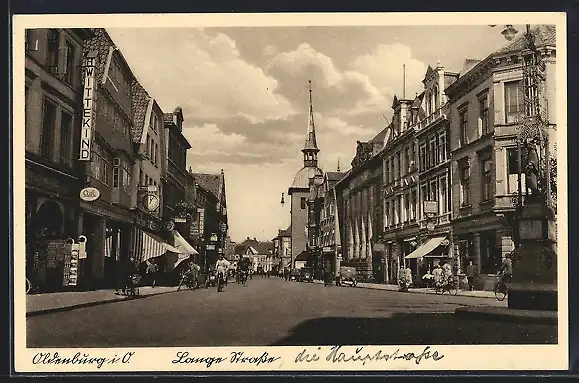The width and height of the screenshot is (579, 383).
Task: Select the 'Lange Straße' caption text
Action: 225,358
